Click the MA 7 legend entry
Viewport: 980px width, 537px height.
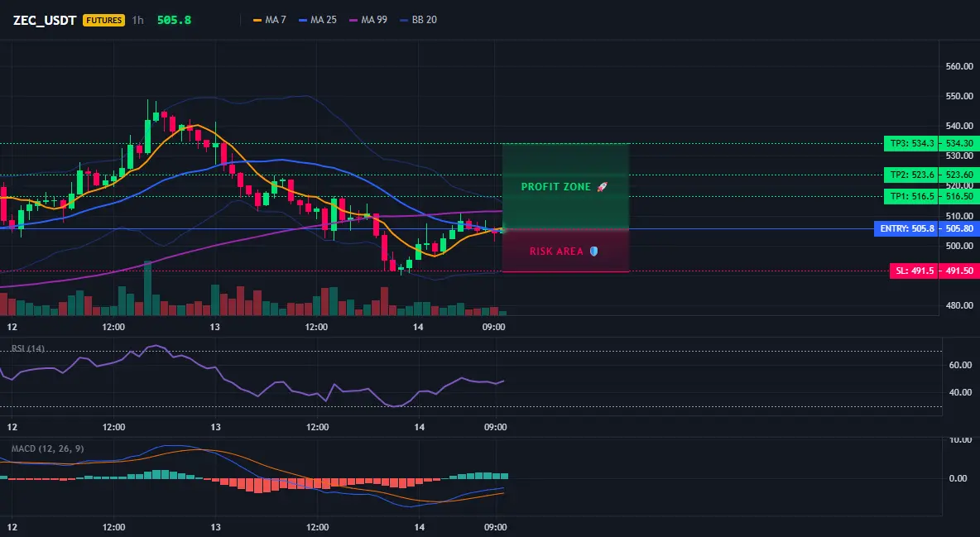point(269,20)
